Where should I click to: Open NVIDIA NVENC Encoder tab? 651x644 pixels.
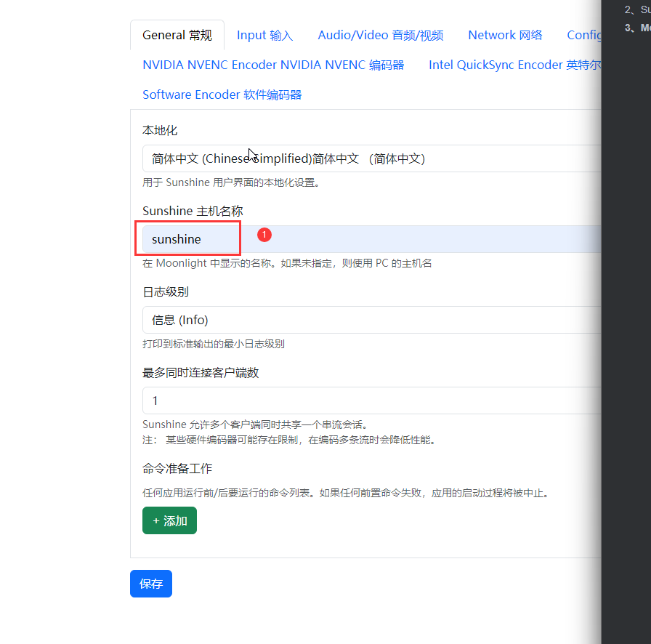[273, 65]
